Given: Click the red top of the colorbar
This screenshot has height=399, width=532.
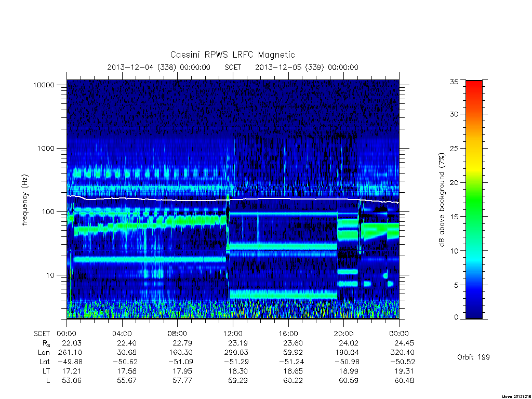Looking at the screenshot, I should pos(474,85).
